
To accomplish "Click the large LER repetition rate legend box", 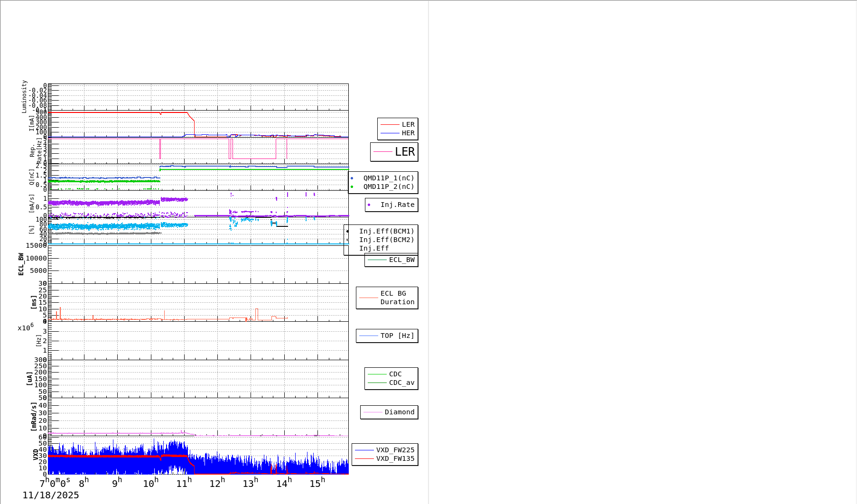I will point(394,152).
